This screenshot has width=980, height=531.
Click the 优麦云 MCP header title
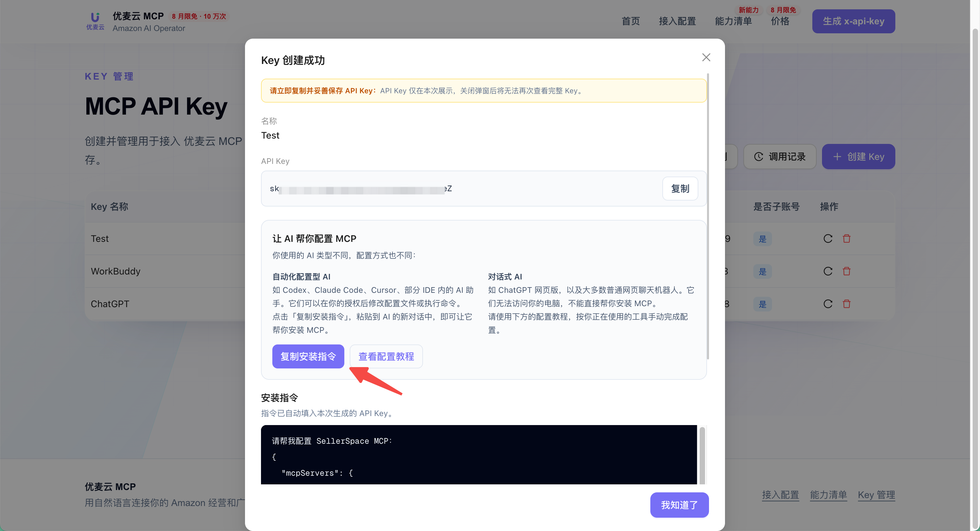point(138,16)
